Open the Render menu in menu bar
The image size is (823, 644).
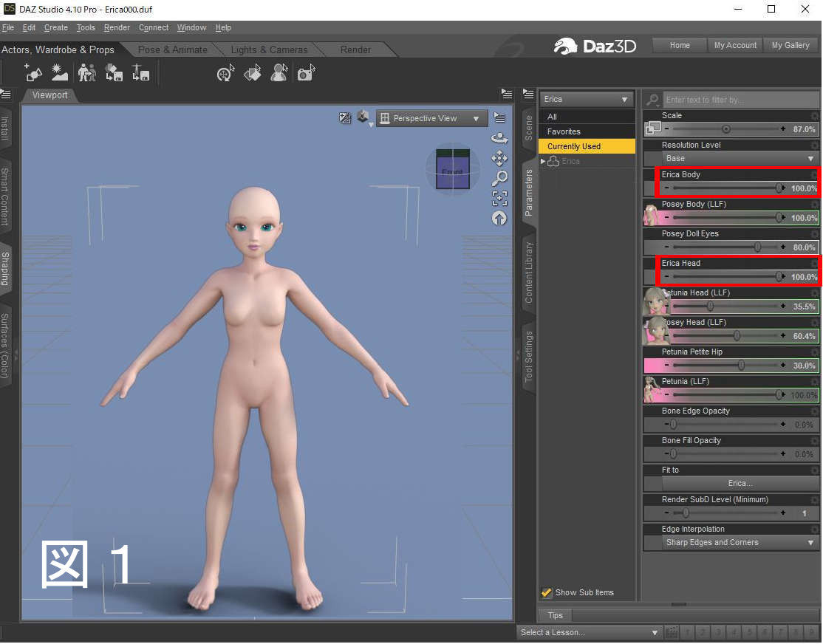pos(117,28)
